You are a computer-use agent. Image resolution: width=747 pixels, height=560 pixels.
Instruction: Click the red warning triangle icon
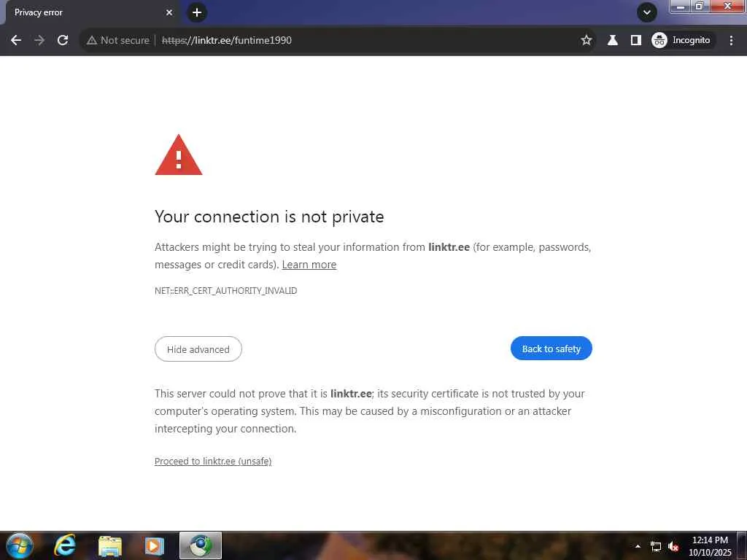[x=179, y=155]
